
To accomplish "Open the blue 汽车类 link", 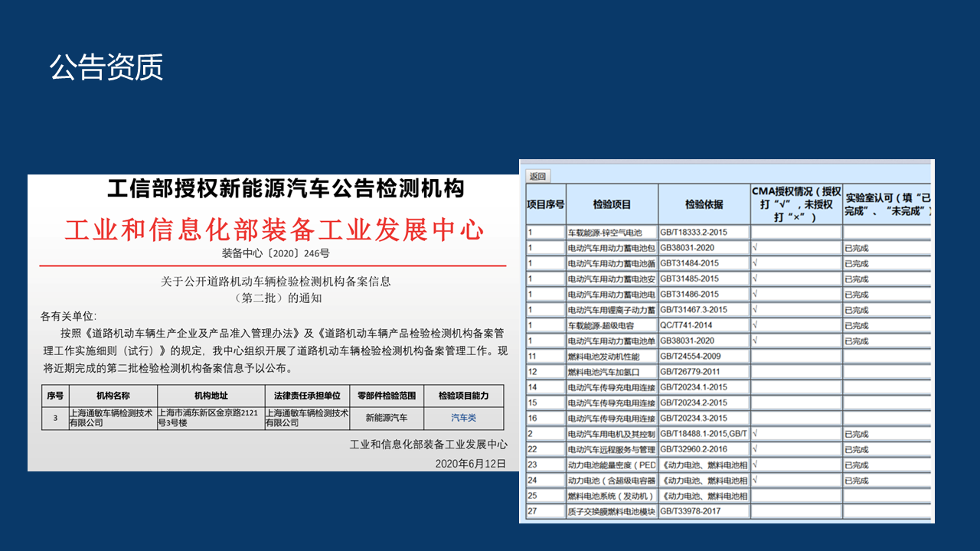I will [x=463, y=418].
